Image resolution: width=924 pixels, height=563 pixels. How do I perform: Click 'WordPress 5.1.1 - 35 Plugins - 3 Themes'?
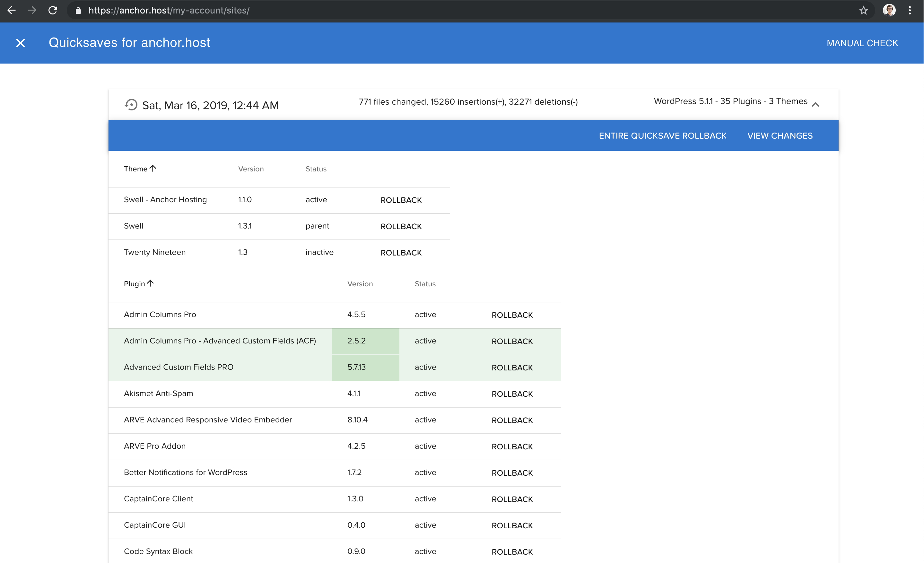point(730,101)
